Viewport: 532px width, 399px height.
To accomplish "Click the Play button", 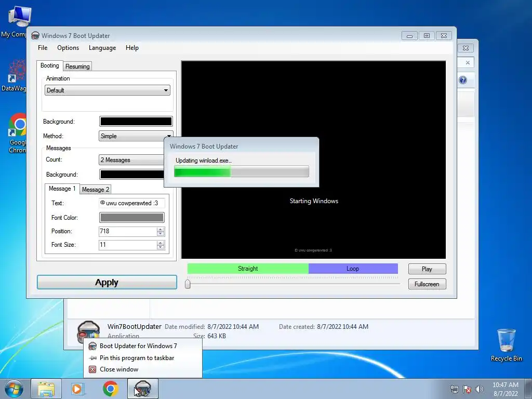I will [x=427, y=269].
